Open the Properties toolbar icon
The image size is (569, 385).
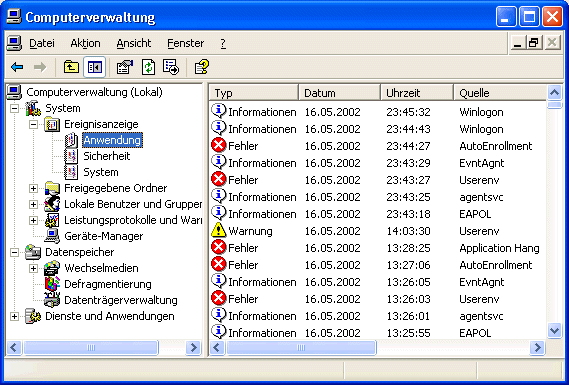coord(124,67)
